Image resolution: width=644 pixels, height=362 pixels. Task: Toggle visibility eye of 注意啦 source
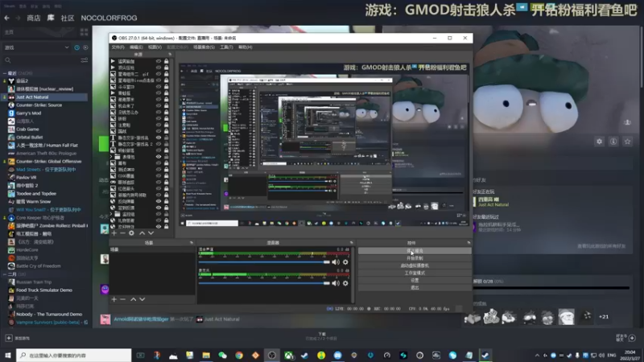click(159, 125)
